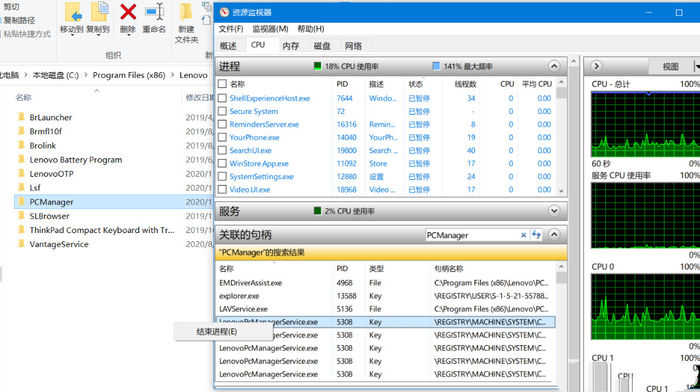This screenshot has width=700, height=392.
Task: Select LAVService.exe row in handle results
Action: pos(386,309)
